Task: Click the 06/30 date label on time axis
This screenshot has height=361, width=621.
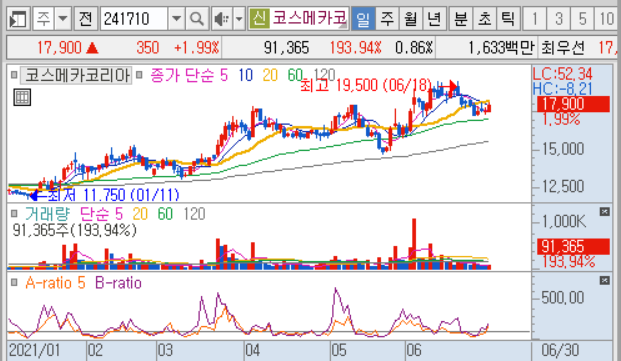Action: (x=560, y=350)
